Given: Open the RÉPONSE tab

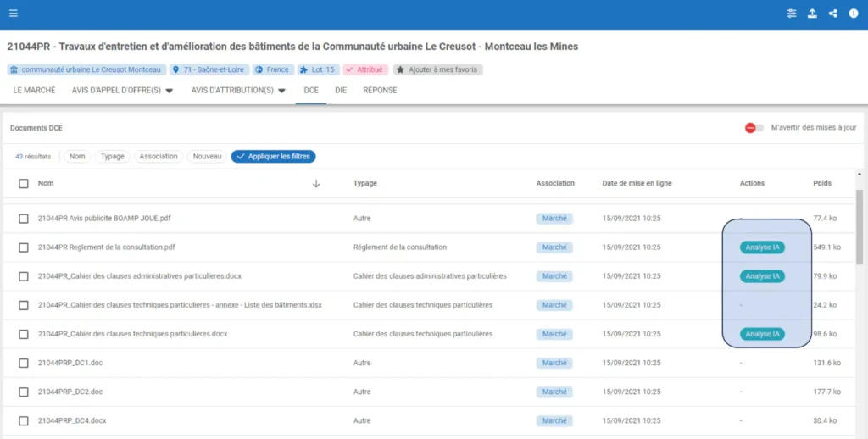Looking at the screenshot, I should point(380,90).
